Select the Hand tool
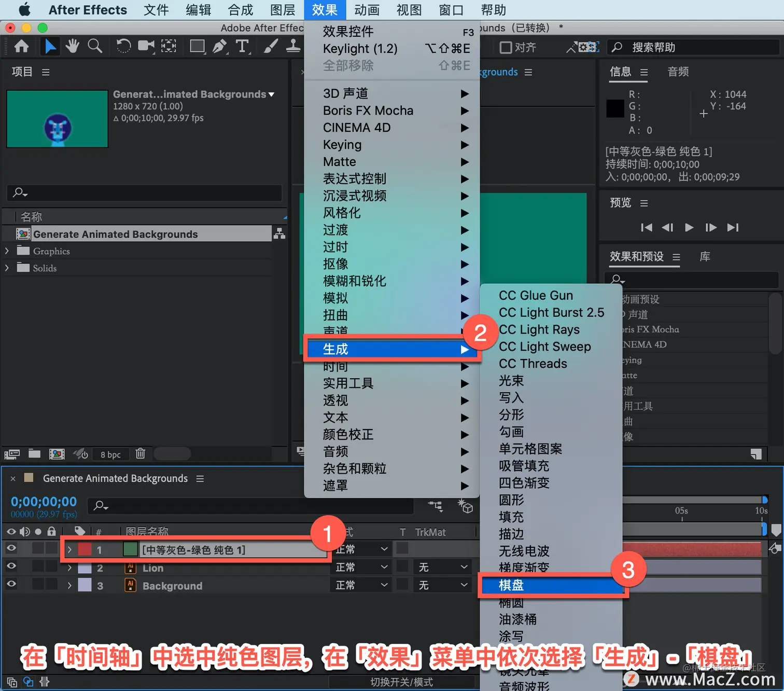This screenshot has width=784, height=691. 72,46
